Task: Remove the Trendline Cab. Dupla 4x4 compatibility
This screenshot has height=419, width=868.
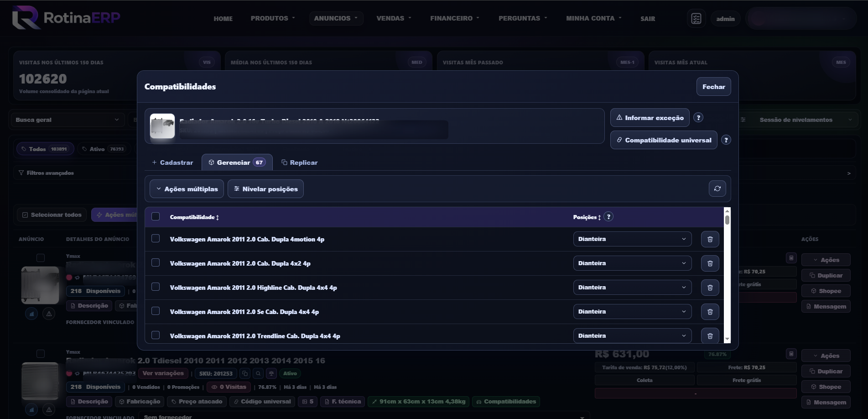Action: (x=710, y=336)
